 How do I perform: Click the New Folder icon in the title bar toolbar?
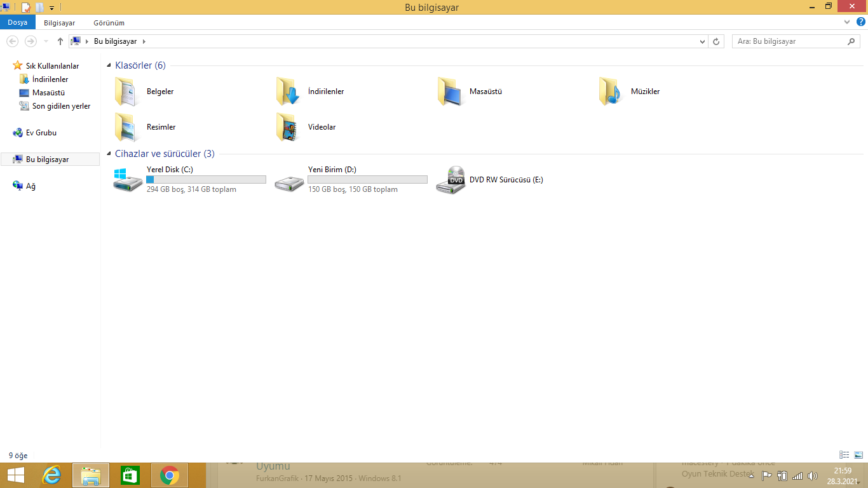39,8
